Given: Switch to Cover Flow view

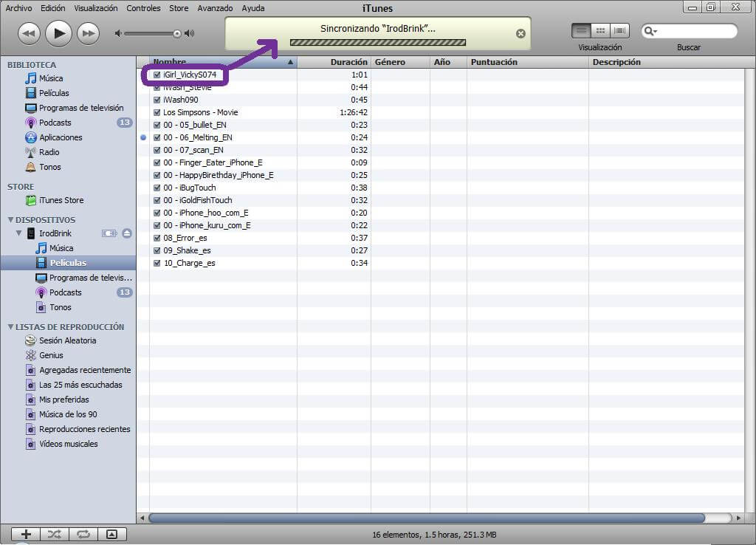Looking at the screenshot, I should [x=619, y=31].
